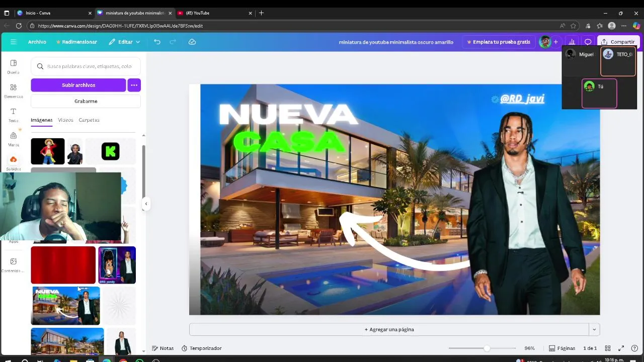Click the user avatar in the header
Image resolution: width=644 pixels, height=362 pixels.
545,42
